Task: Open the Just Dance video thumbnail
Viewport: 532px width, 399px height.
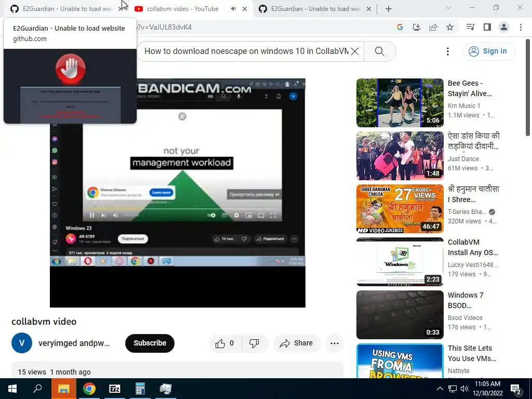Action: click(400, 156)
